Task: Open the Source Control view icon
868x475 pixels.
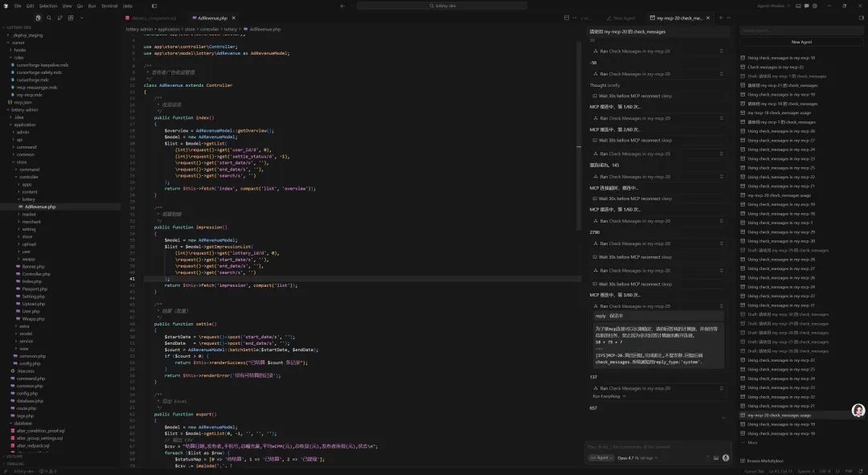Action: (x=60, y=17)
